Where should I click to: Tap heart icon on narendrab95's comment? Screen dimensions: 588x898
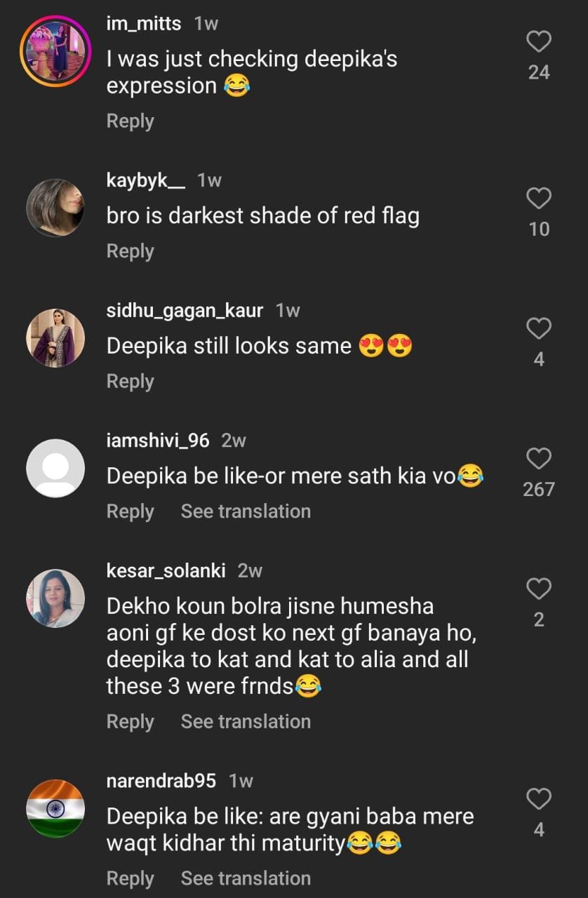pos(538,799)
